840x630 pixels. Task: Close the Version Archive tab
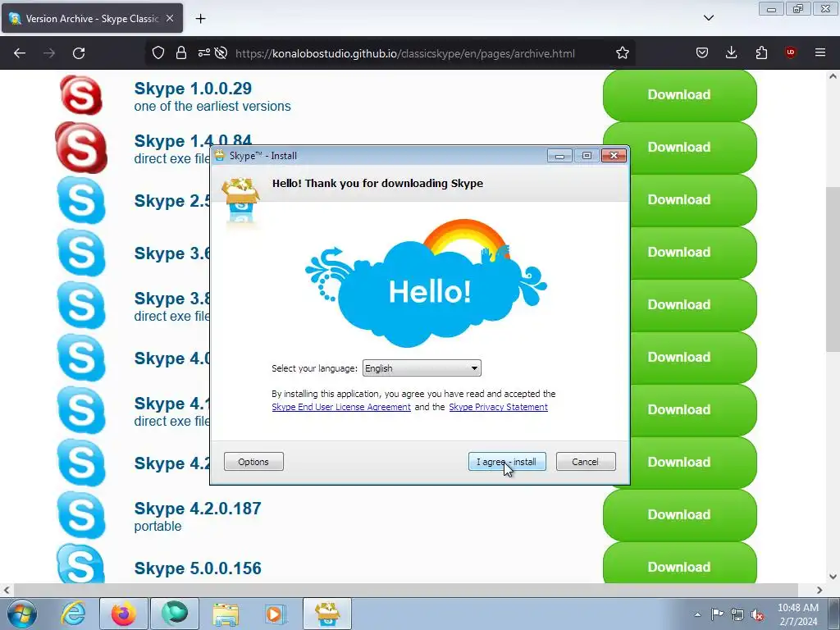(170, 18)
